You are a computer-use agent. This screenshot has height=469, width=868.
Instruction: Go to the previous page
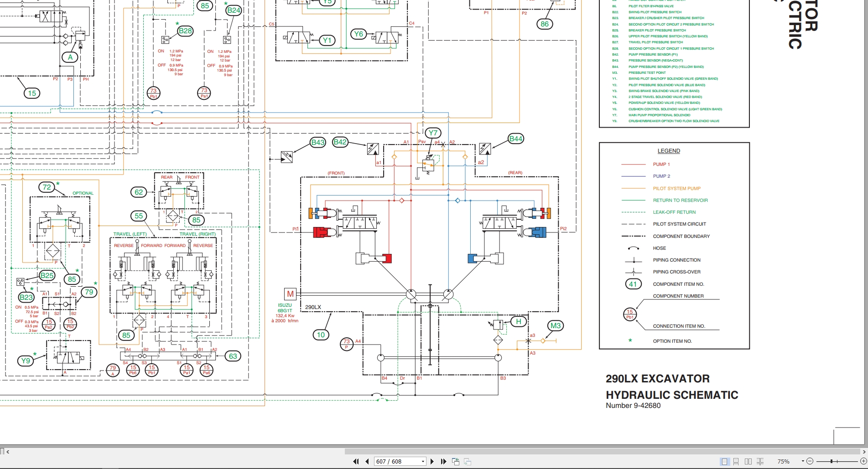click(367, 461)
